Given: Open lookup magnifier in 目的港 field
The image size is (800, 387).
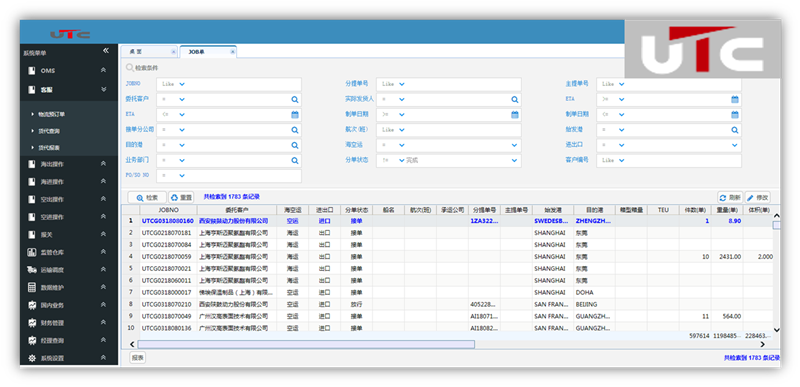Looking at the screenshot, I should (295, 145).
